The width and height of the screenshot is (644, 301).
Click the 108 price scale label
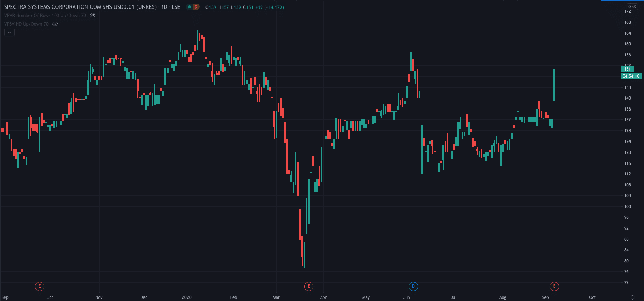[627, 185]
